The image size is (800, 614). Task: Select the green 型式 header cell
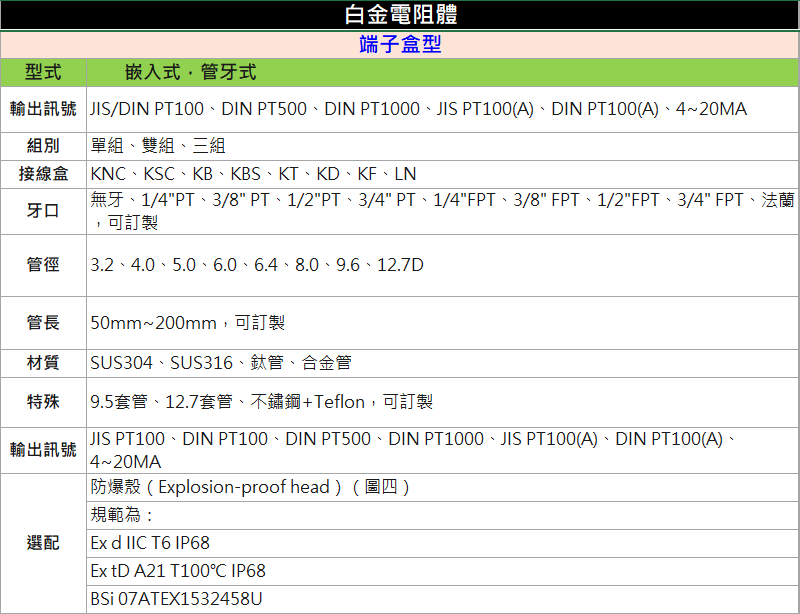pyautogui.click(x=43, y=72)
